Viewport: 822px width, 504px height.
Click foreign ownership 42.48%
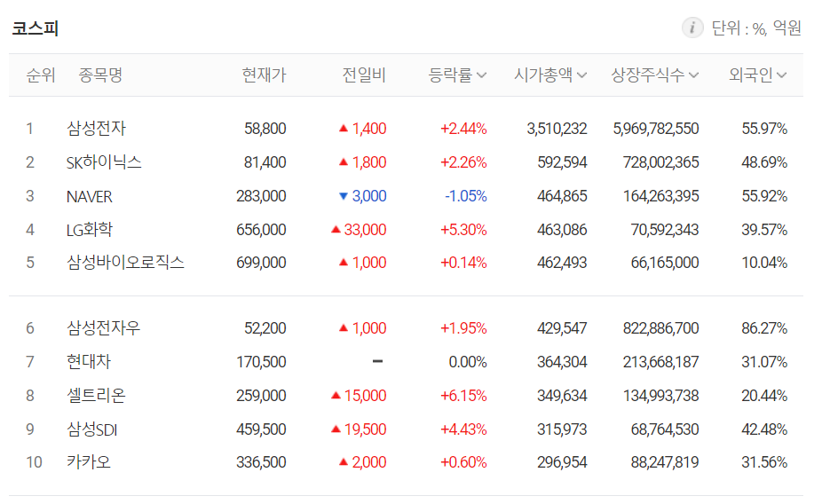pos(764,429)
